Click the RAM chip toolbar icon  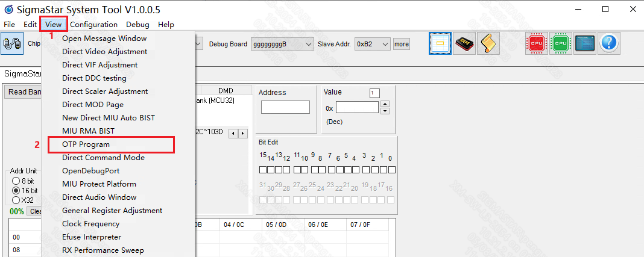465,43
